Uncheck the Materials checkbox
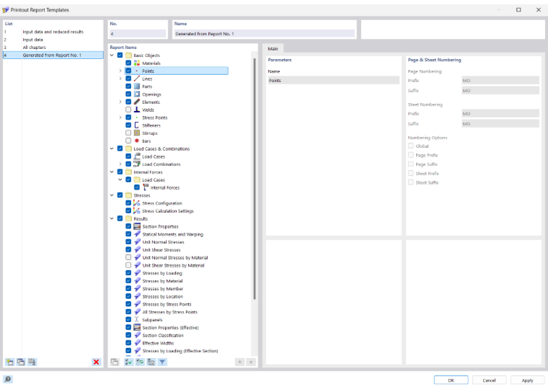Image resolution: width=548 pixels, height=392 pixels. click(x=128, y=63)
